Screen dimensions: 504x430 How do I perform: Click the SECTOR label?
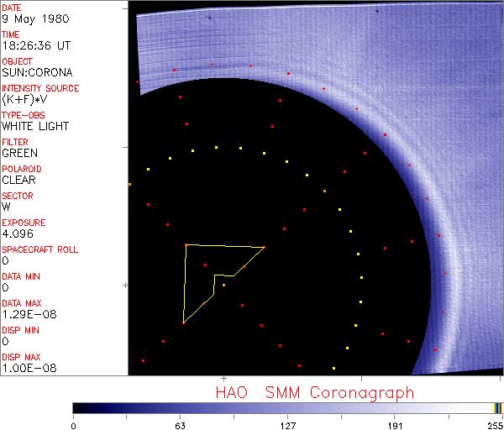click(18, 196)
